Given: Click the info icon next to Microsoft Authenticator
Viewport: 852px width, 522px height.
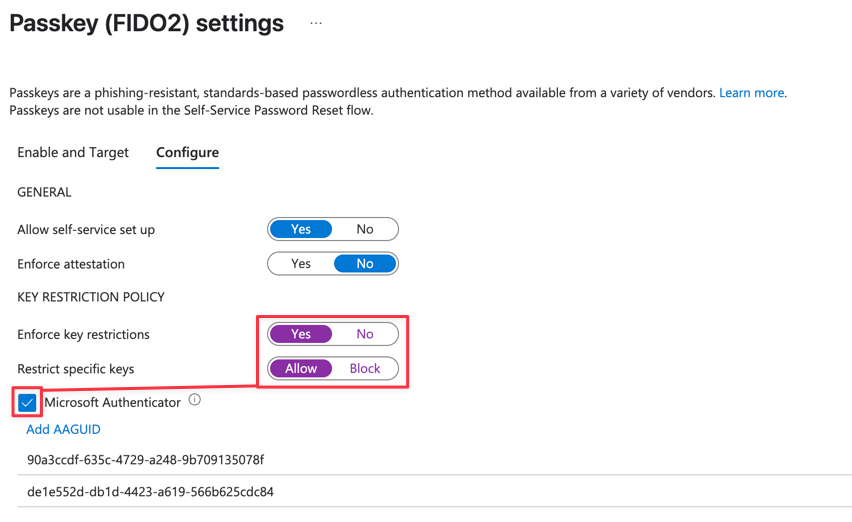Looking at the screenshot, I should pos(195,400).
